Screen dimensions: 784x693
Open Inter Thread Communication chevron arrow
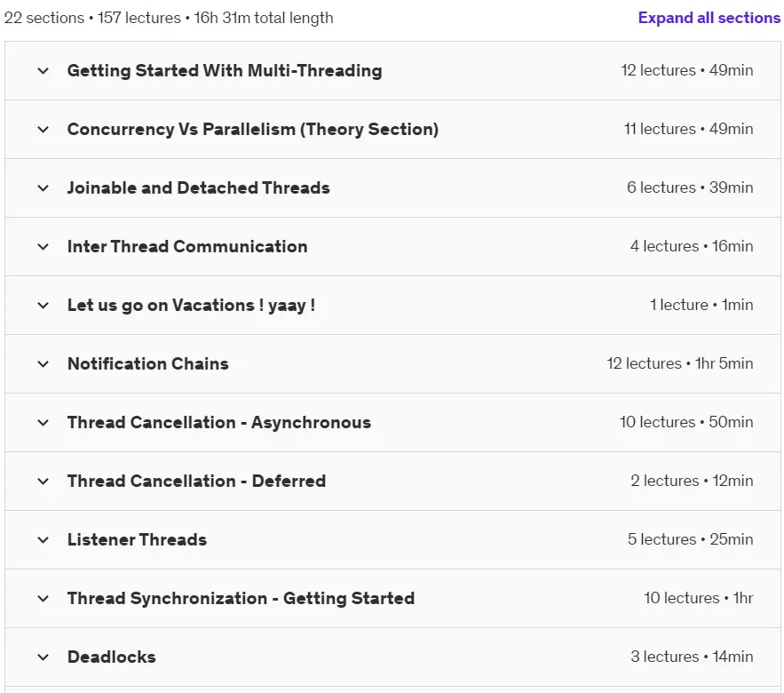coord(43,247)
